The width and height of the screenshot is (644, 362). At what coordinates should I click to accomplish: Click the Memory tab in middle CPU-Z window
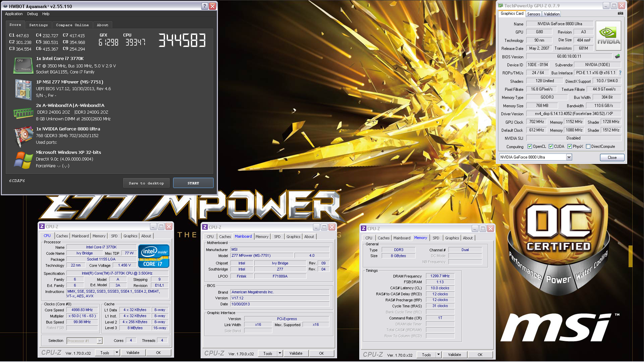[262, 237]
